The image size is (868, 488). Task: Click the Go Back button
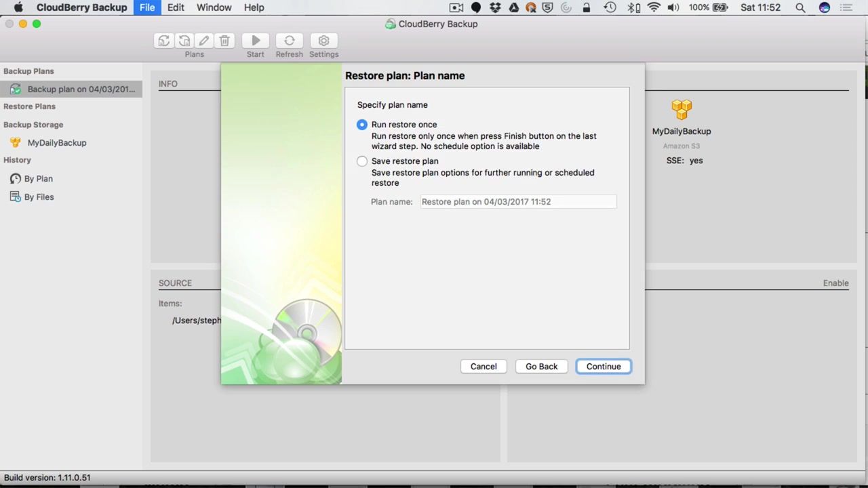pyautogui.click(x=542, y=366)
